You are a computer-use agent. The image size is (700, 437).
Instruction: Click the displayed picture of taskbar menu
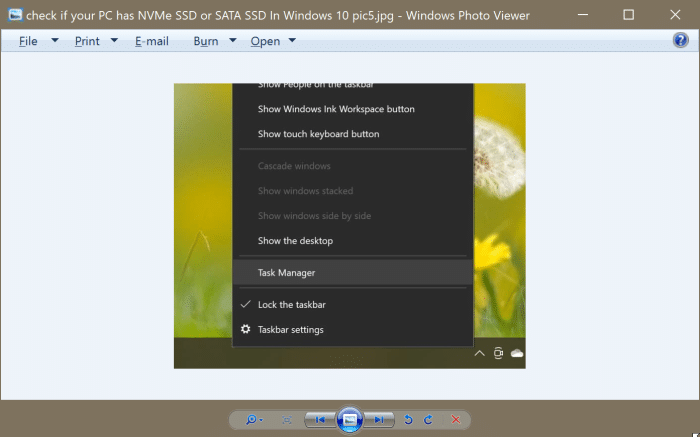pyautogui.click(x=350, y=226)
